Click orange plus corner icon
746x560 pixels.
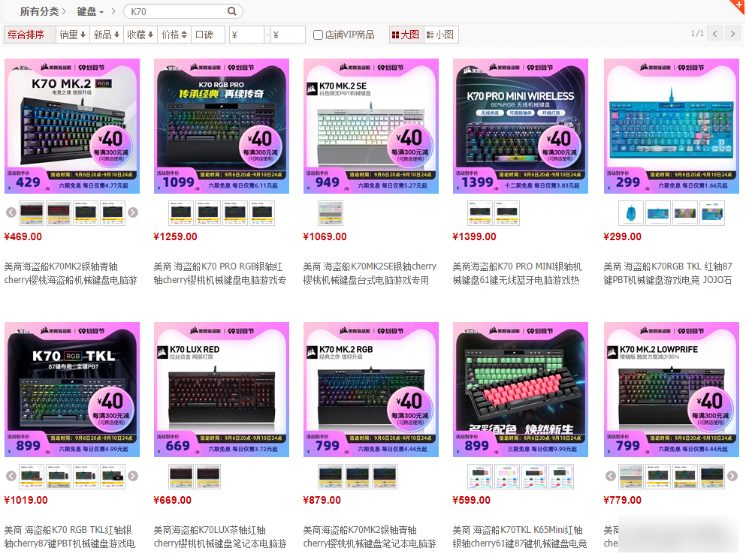pos(739,5)
